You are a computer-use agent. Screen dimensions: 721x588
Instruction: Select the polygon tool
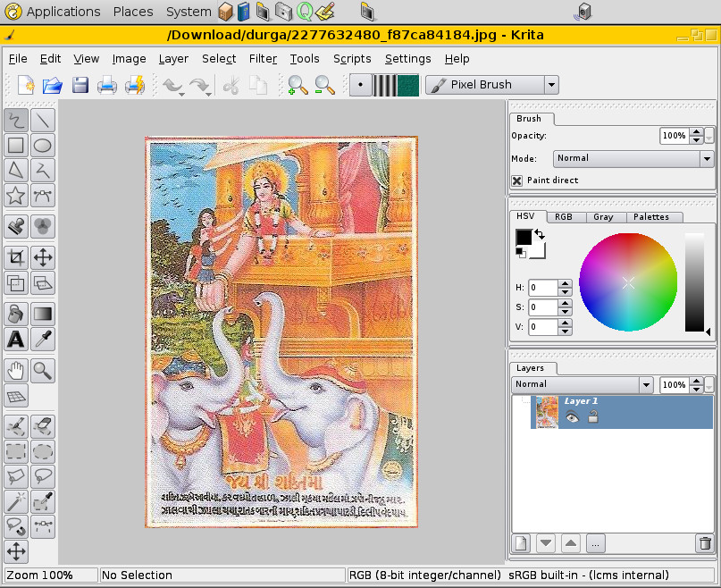tap(16, 171)
